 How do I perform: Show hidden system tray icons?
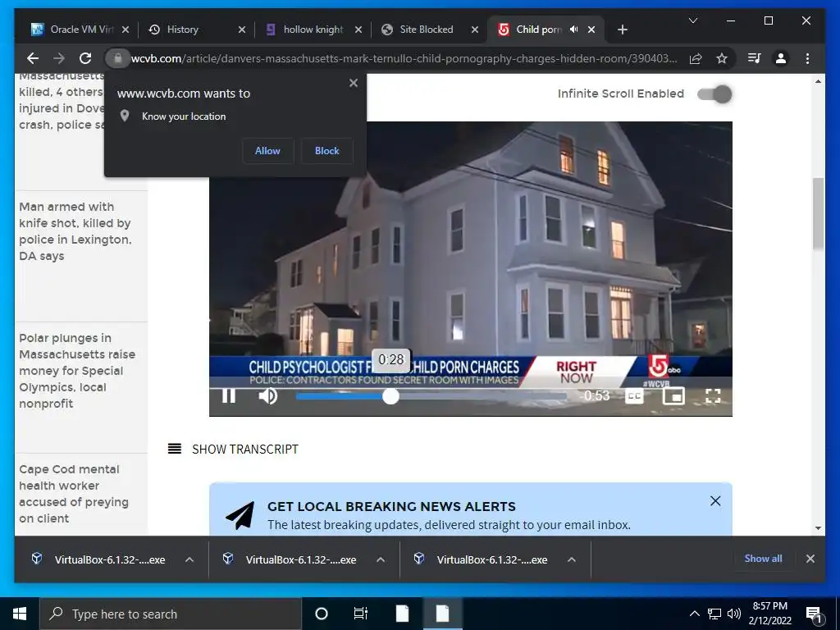pyautogui.click(x=694, y=614)
